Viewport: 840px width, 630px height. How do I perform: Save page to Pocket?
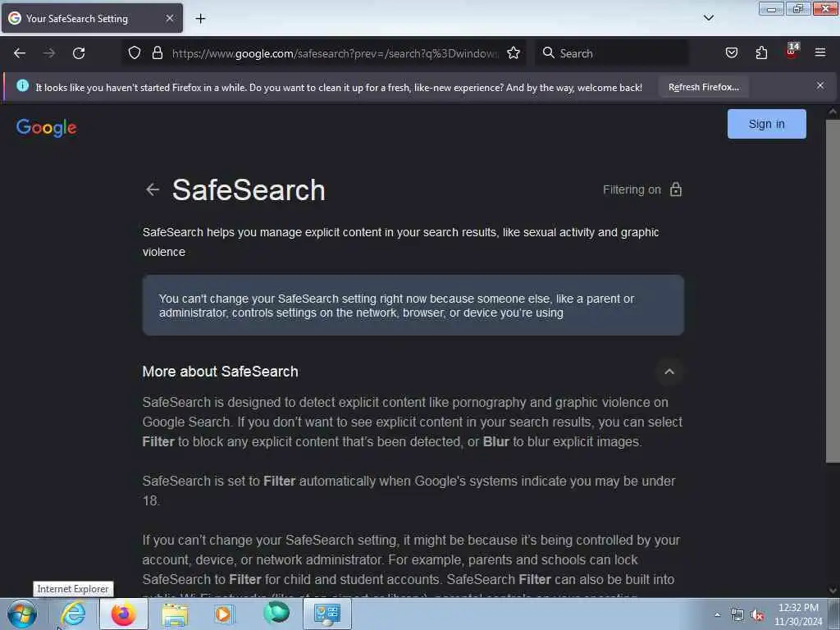coord(732,52)
